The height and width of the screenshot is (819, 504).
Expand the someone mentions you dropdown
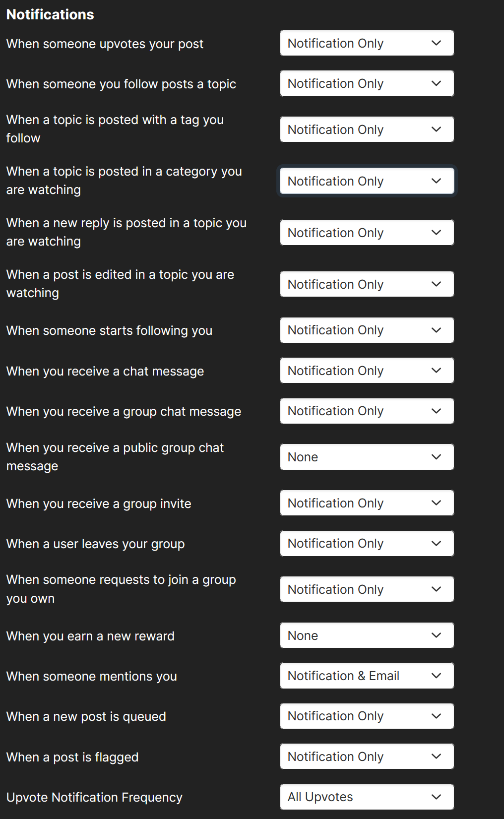coord(367,676)
